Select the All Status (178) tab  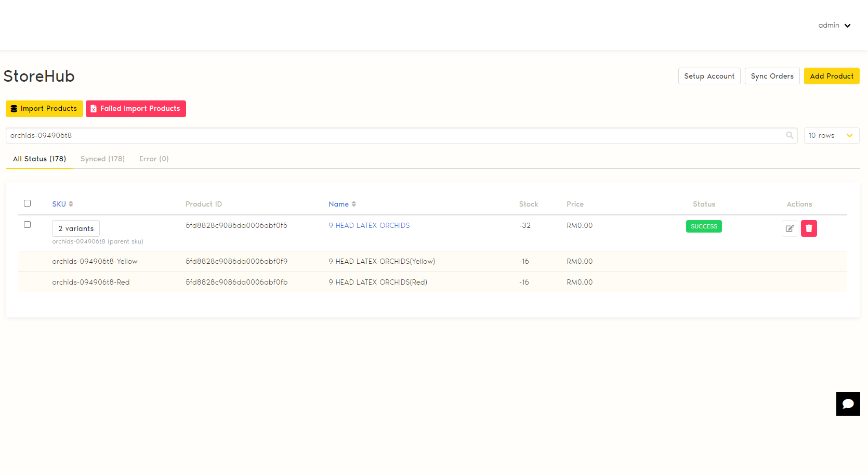pyautogui.click(x=40, y=159)
